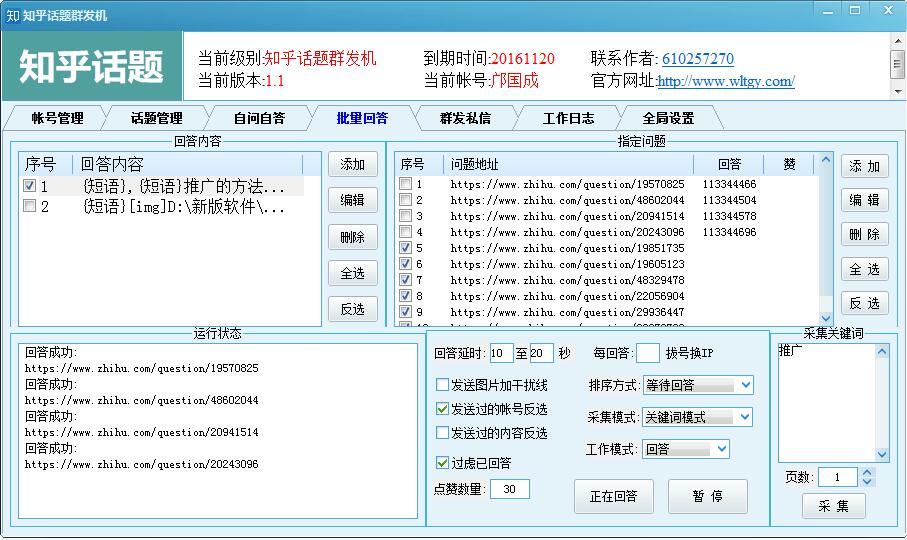Viewport: 907px width, 540px height.
Task: Click the maximum delay field showing 20
Action: pyautogui.click(x=541, y=353)
